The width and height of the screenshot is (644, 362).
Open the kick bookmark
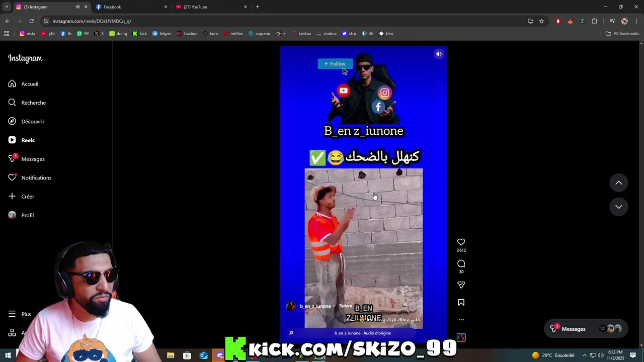(x=140, y=34)
